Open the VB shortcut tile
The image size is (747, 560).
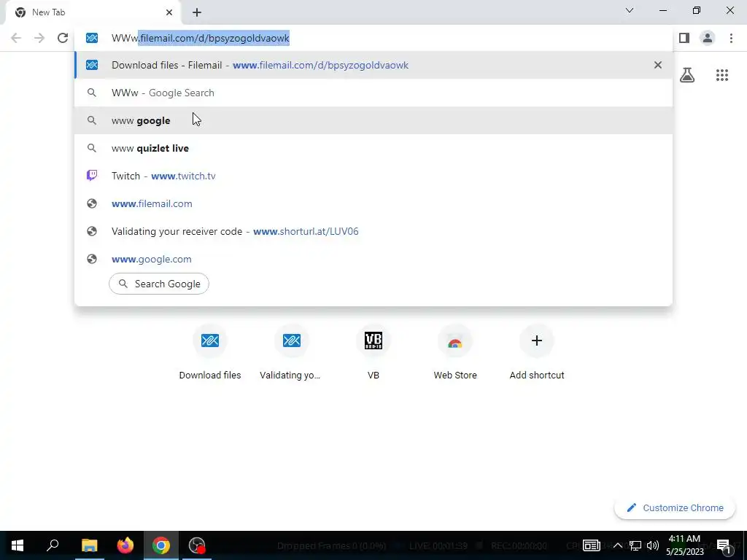[x=373, y=352]
